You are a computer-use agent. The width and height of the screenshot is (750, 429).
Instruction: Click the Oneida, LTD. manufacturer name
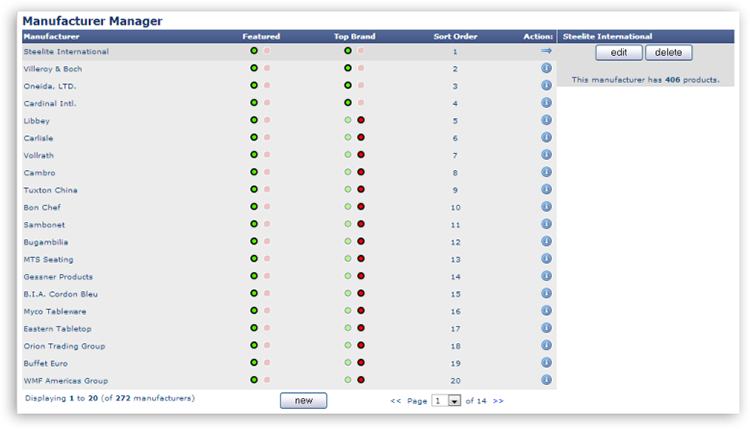(x=50, y=86)
